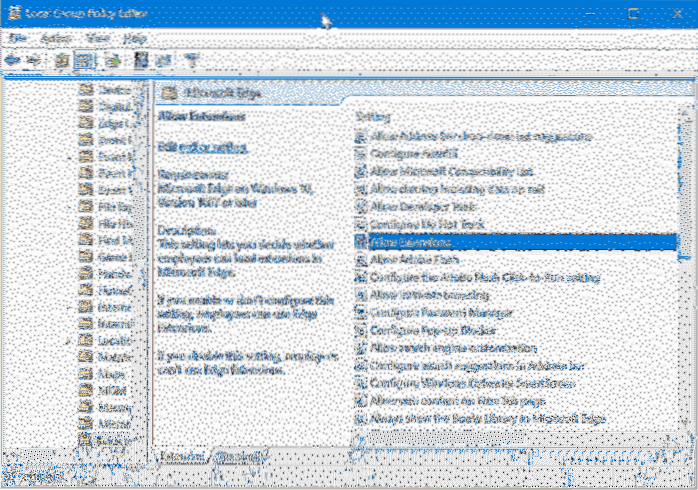
Task: Click the blue Help icon in toolbar
Action: coord(139,60)
